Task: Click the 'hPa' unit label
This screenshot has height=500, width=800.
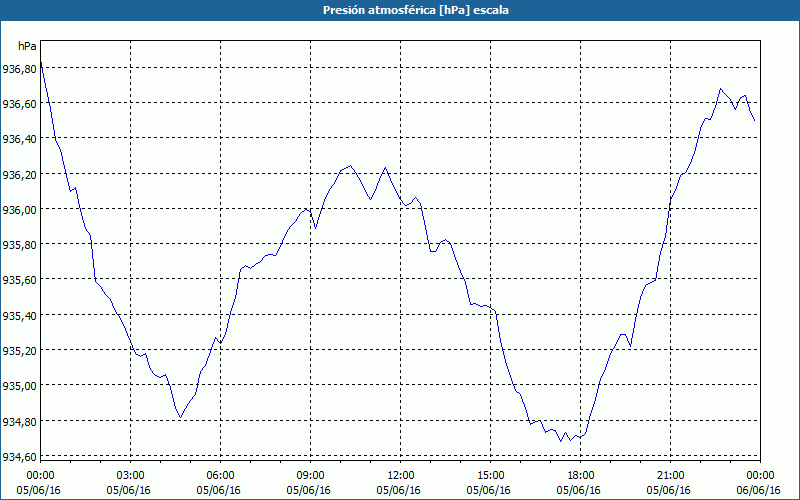Action: pos(27,46)
